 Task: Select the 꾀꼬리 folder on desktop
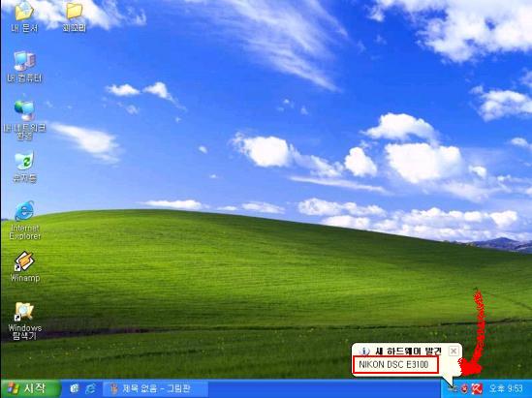point(74,17)
